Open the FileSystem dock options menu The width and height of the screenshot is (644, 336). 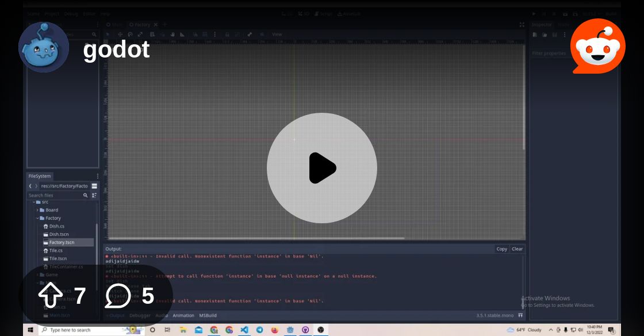[97, 176]
